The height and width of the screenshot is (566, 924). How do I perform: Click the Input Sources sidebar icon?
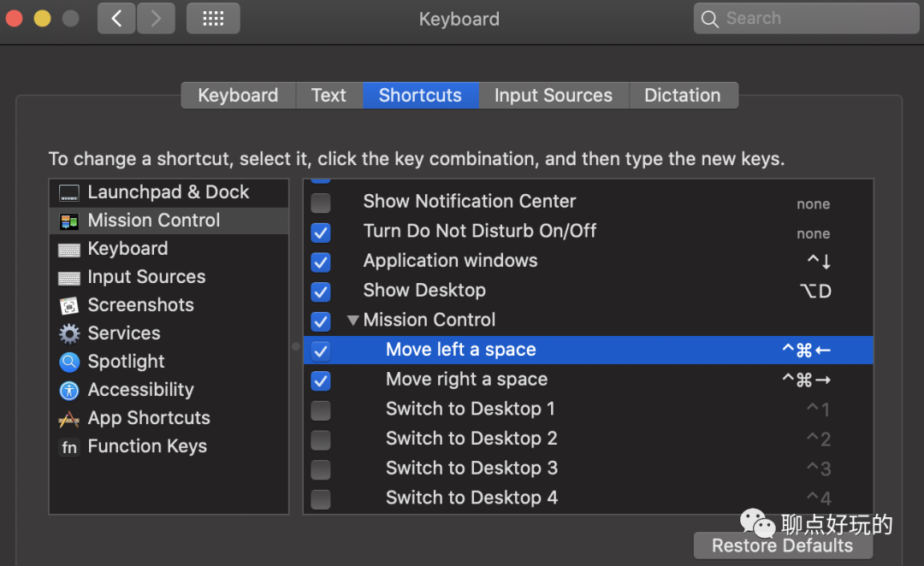[x=69, y=278]
